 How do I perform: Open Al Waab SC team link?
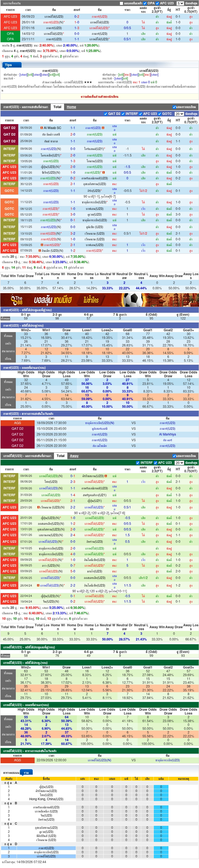point(52,128)
